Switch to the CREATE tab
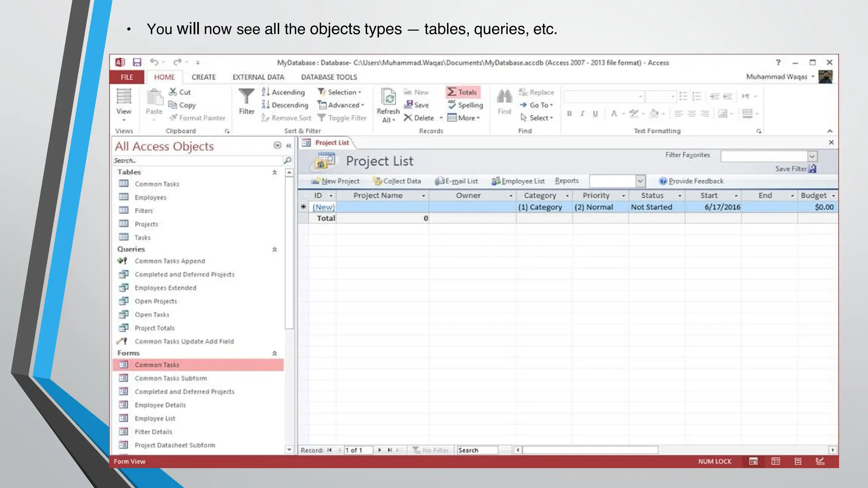The width and height of the screenshot is (868, 488). (203, 77)
